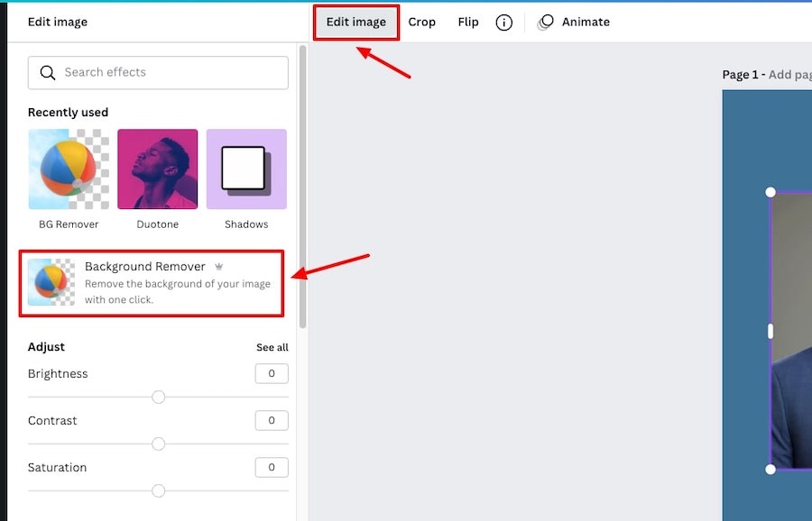Viewport: 812px width, 521px height.
Task: Click the Saturation label
Action: pyautogui.click(x=57, y=467)
